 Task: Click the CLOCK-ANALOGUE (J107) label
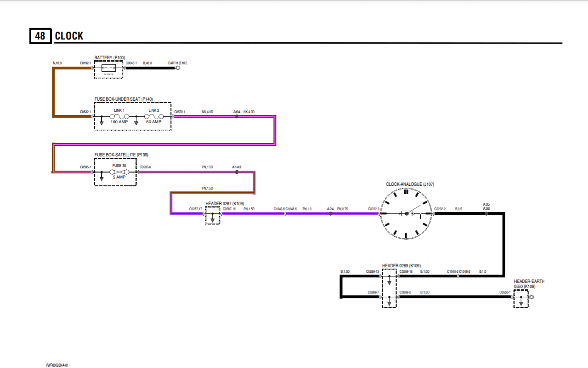(x=410, y=184)
